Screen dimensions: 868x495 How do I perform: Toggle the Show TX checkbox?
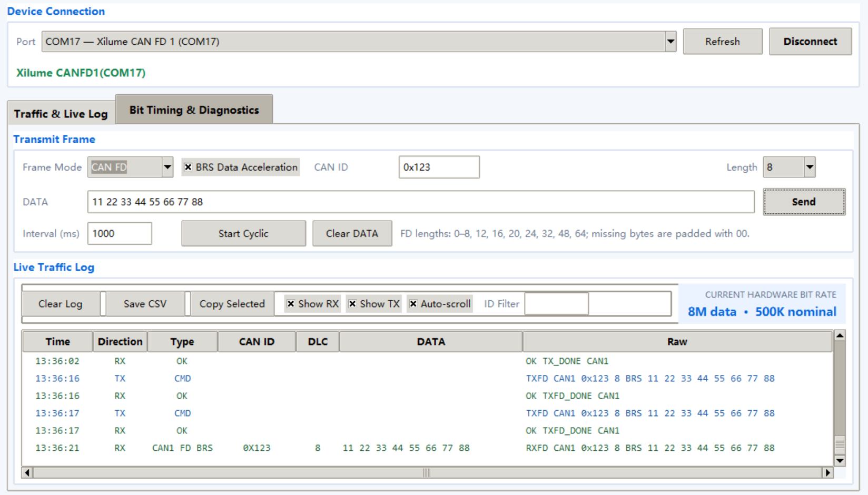(x=374, y=304)
